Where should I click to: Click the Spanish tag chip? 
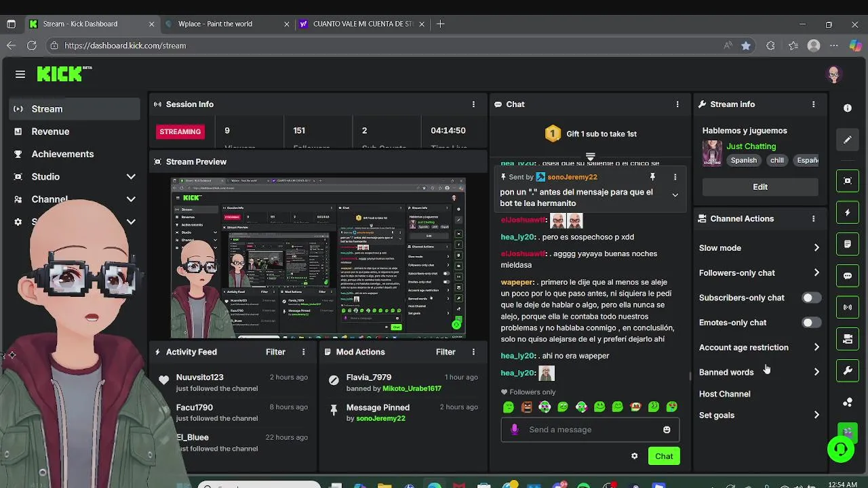coord(743,161)
